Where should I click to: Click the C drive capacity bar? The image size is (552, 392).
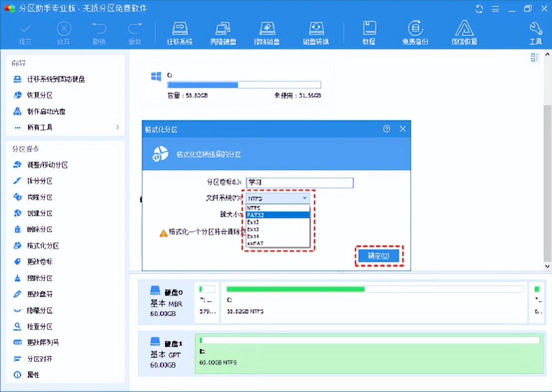(243, 84)
